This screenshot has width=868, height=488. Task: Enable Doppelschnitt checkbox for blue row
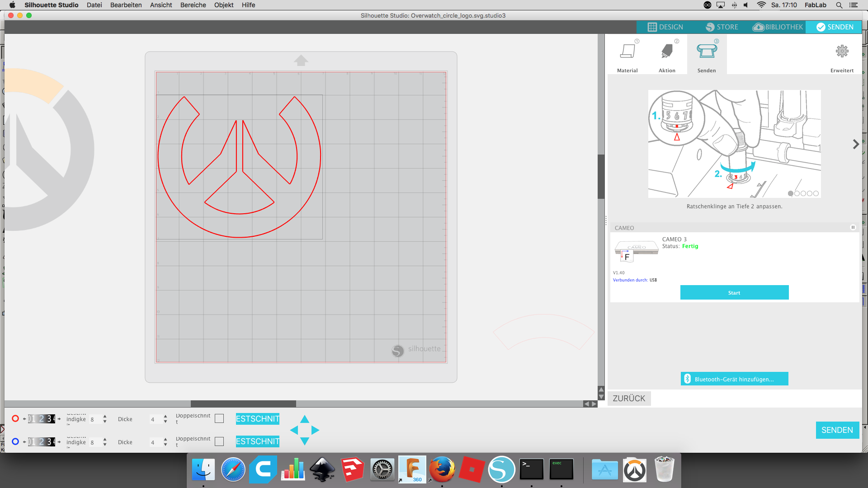pyautogui.click(x=219, y=441)
